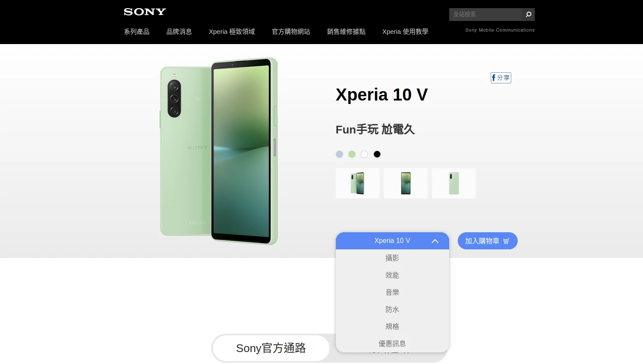
Task: Click in the 全站檢索 search field
Action: coord(486,15)
